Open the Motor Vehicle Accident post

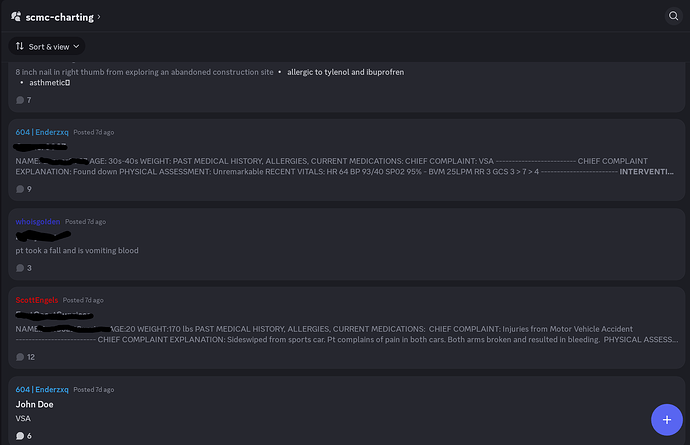[346, 328]
